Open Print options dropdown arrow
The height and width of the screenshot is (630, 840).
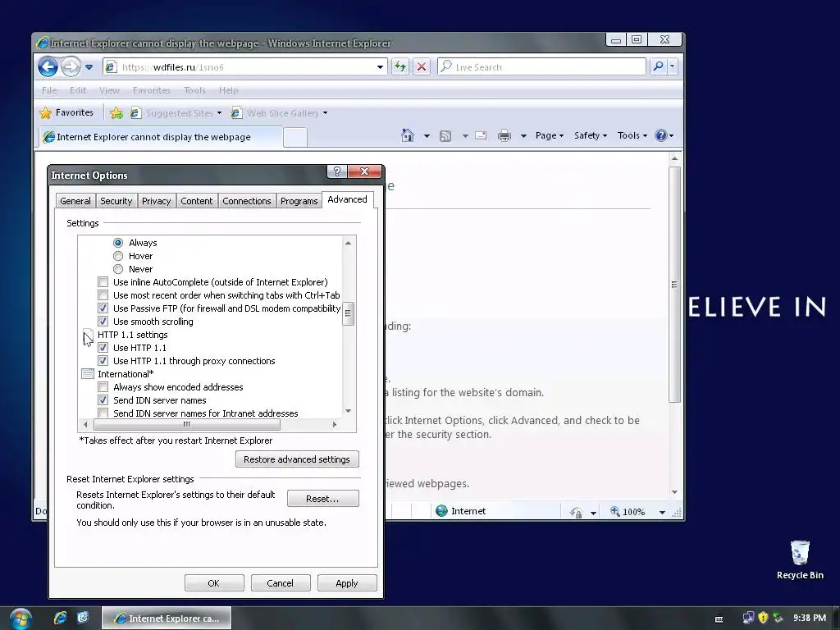pyautogui.click(x=523, y=136)
